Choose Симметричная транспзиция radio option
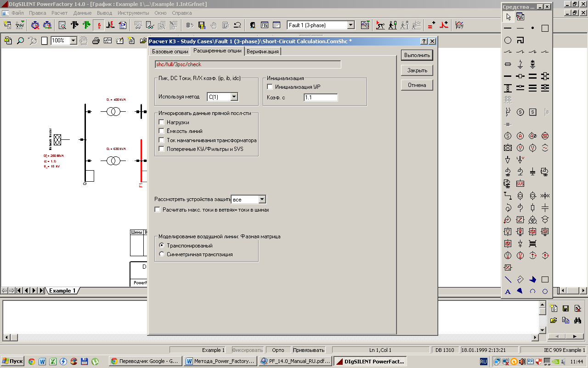This screenshot has height=368, width=588. (x=161, y=254)
